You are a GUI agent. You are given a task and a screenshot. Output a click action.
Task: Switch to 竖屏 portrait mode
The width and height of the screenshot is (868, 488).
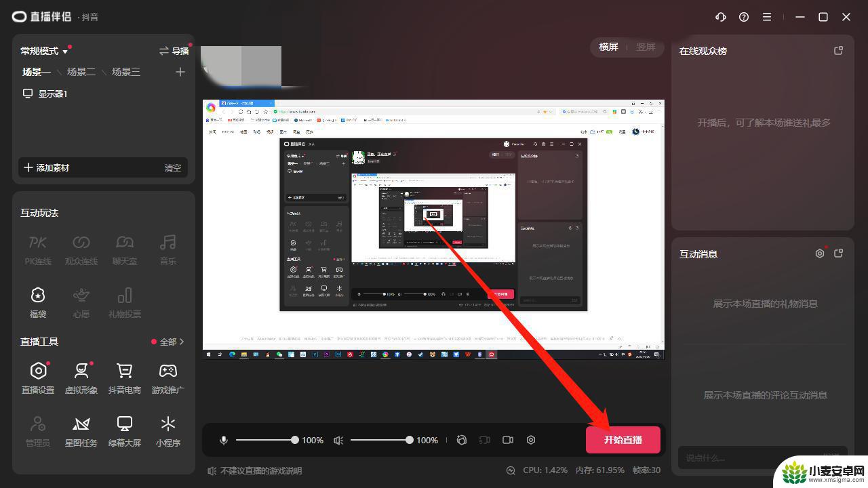(x=646, y=47)
